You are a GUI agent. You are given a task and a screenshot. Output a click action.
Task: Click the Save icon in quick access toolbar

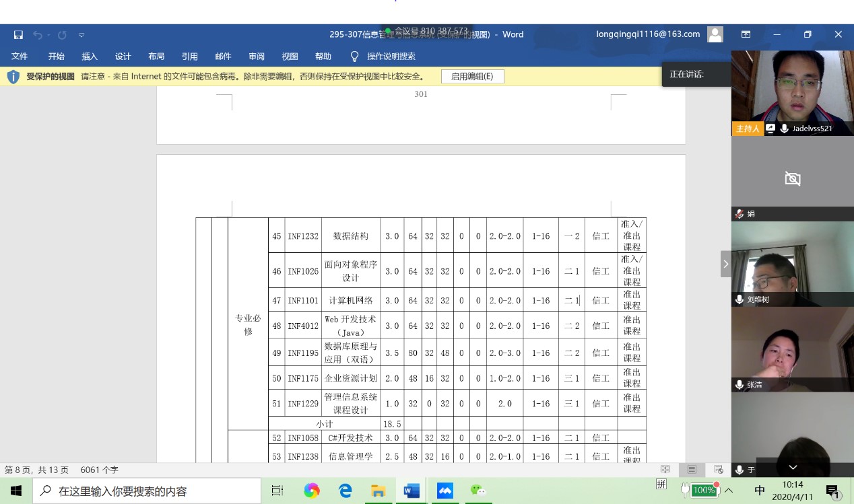pos(18,35)
